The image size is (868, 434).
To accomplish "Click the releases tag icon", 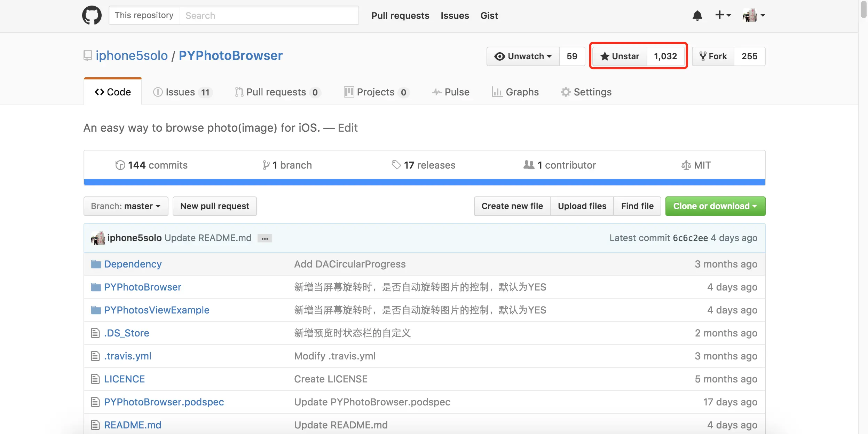I will click(396, 165).
